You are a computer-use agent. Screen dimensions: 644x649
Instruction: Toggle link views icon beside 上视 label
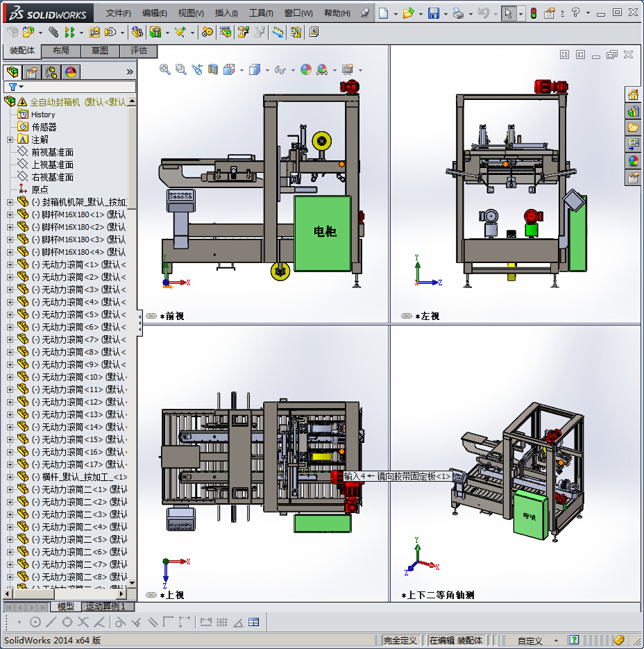[151, 595]
